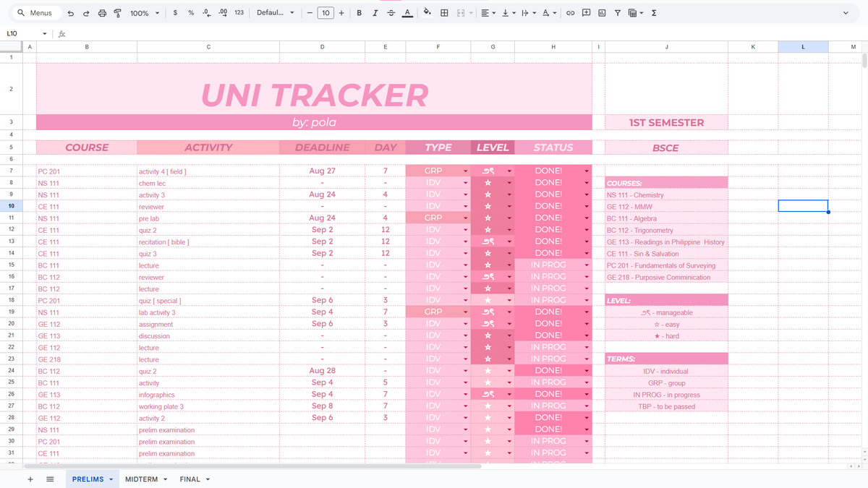The image size is (868, 488).
Task: Open the text color picker
Action: pos(407,13)
